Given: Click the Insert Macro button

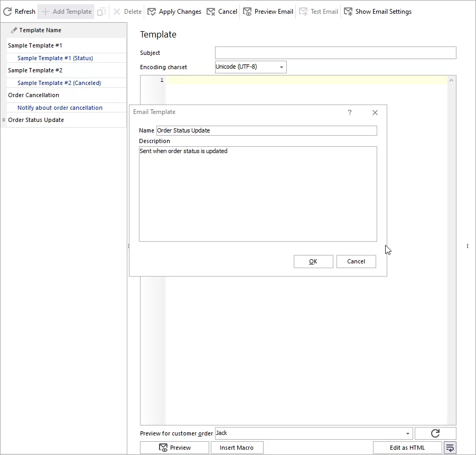Looking at the screenshot, I should 237,448.
